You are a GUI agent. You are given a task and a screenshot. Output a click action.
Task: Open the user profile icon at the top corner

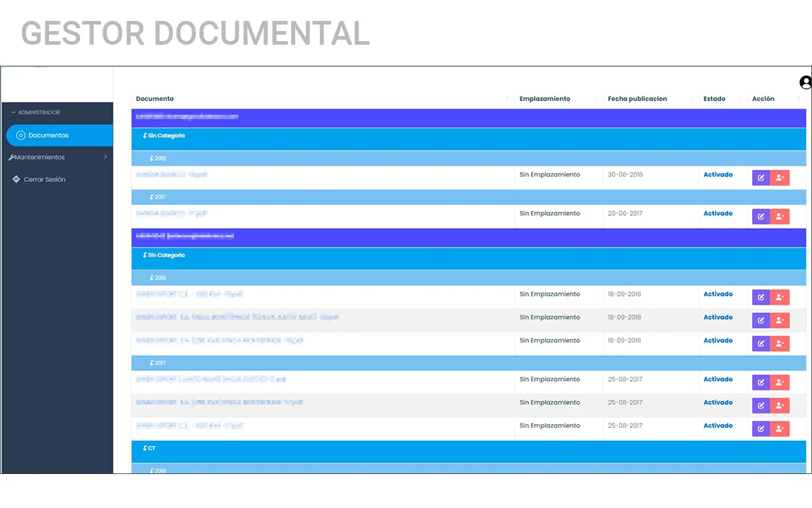[806, 82]
